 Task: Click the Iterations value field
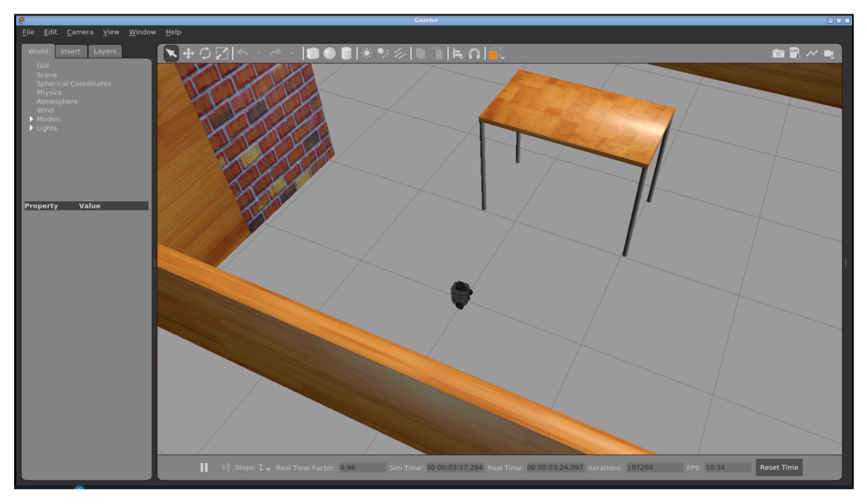pyautogui.click(x=654, y=468)
